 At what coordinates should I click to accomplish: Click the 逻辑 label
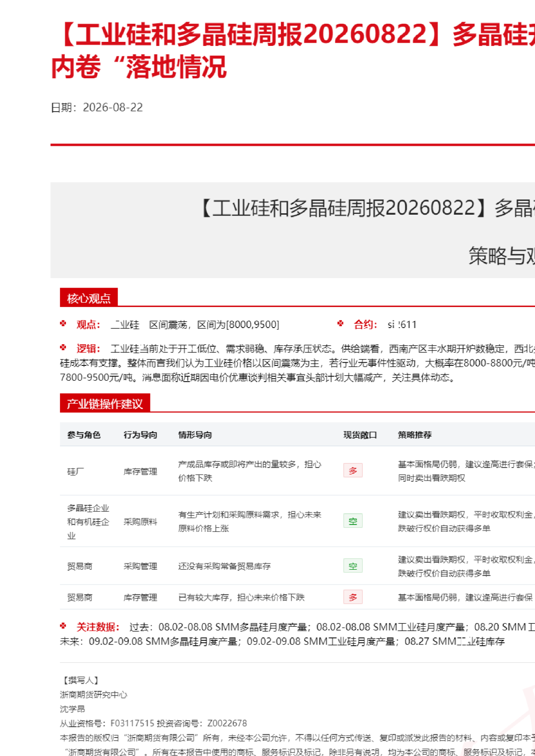[88, 349]
